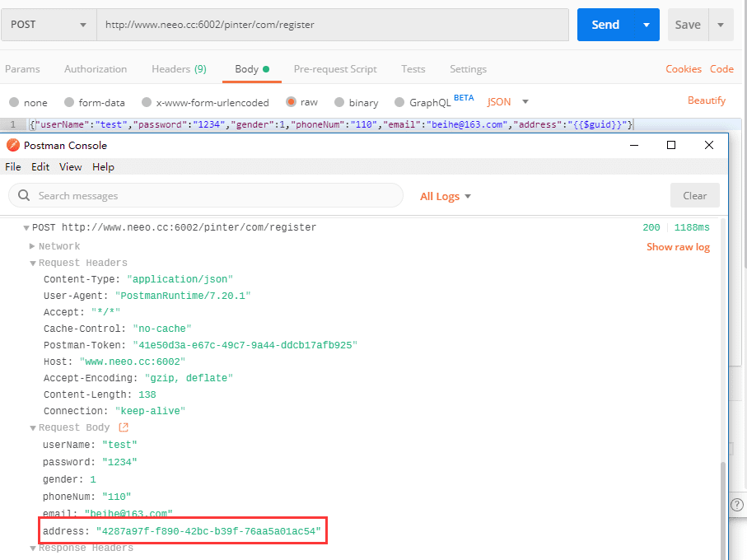This screenshot has width=747, height=560.
Task: Clear the console logs
Action: (x=694, y=195)
